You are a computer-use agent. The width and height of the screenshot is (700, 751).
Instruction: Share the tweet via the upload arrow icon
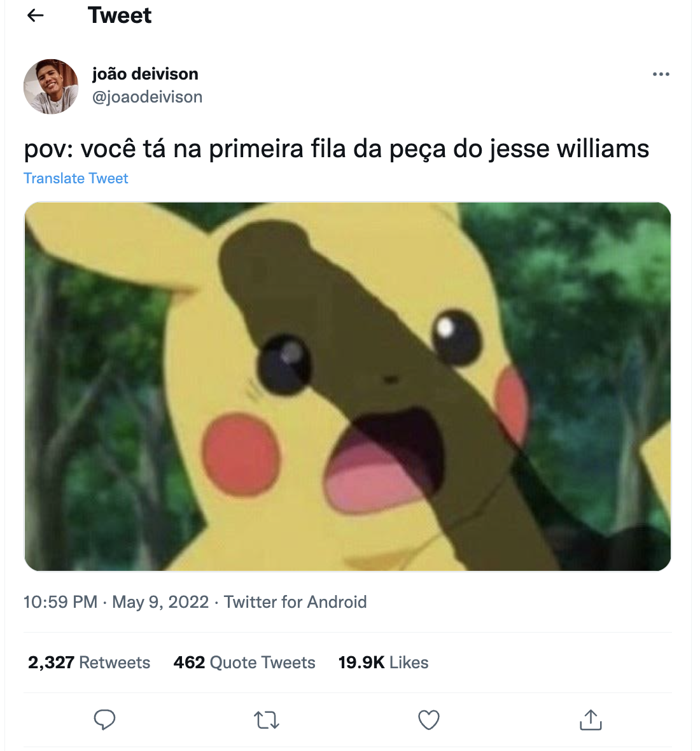tap(591, 719)
